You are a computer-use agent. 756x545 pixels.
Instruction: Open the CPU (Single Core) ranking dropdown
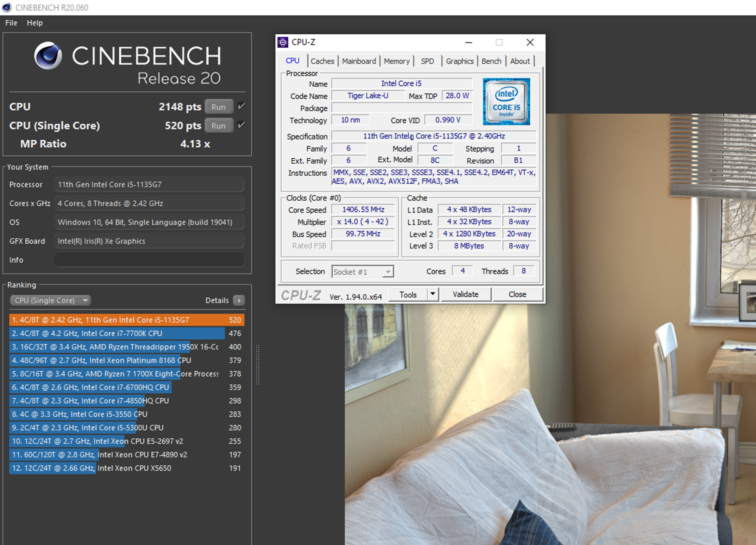point(50,300)
